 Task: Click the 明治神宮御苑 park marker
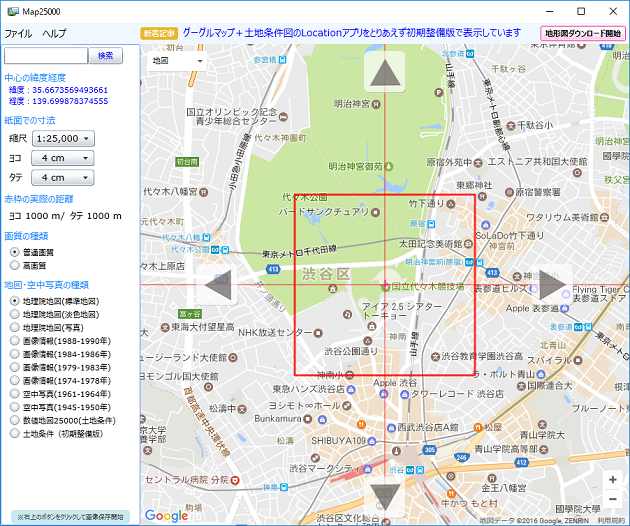coord(389,166)
